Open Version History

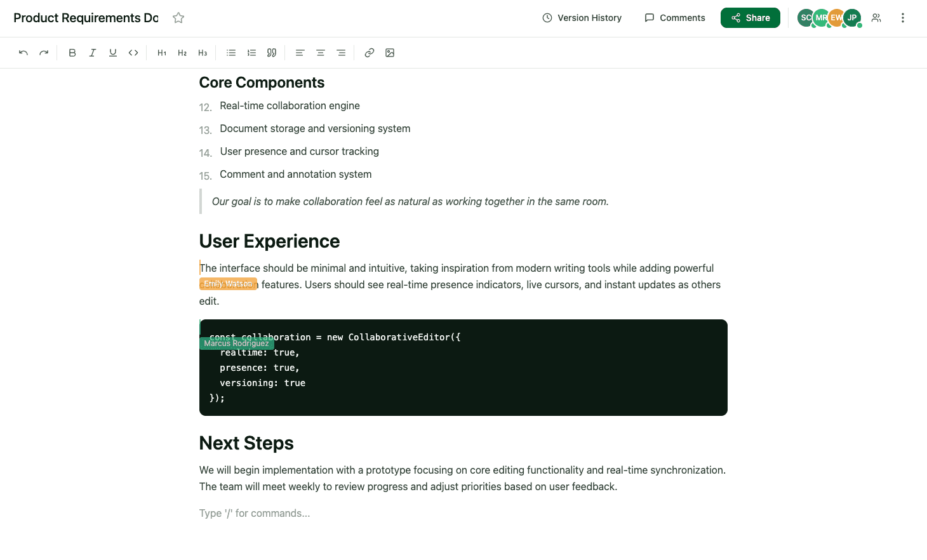coord(581,18)
